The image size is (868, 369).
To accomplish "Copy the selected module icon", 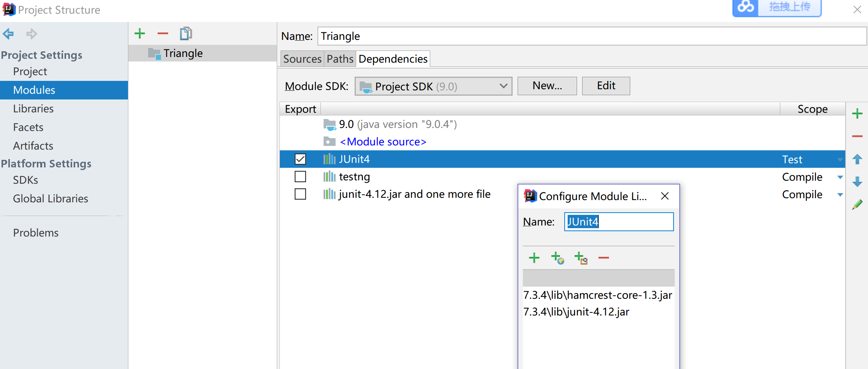I will coord(186,33).
